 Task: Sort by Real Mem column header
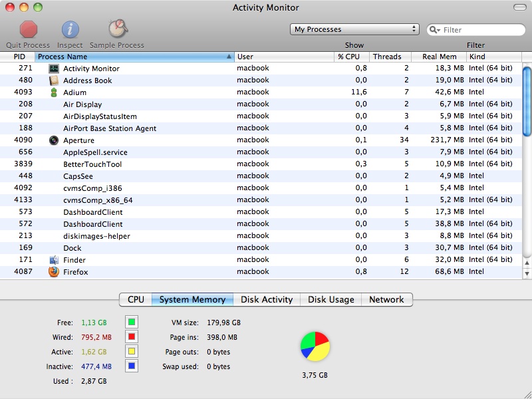(x=439, y=57)
